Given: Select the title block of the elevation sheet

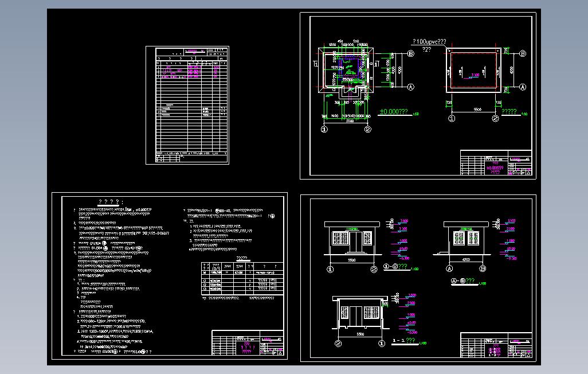Looking at the screenshot, I should [496, 345].
